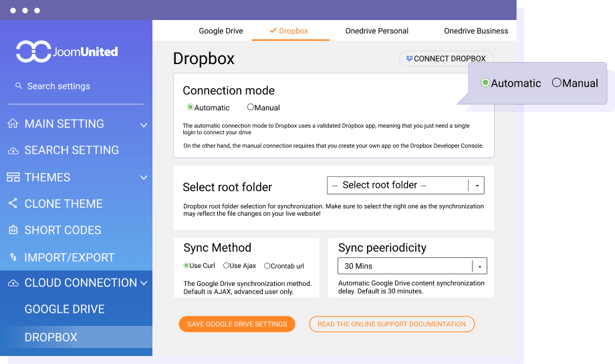Open the 30 Mins sync periodicity dropdown
The width and height of the screenshot is (615, 364).
412,266
